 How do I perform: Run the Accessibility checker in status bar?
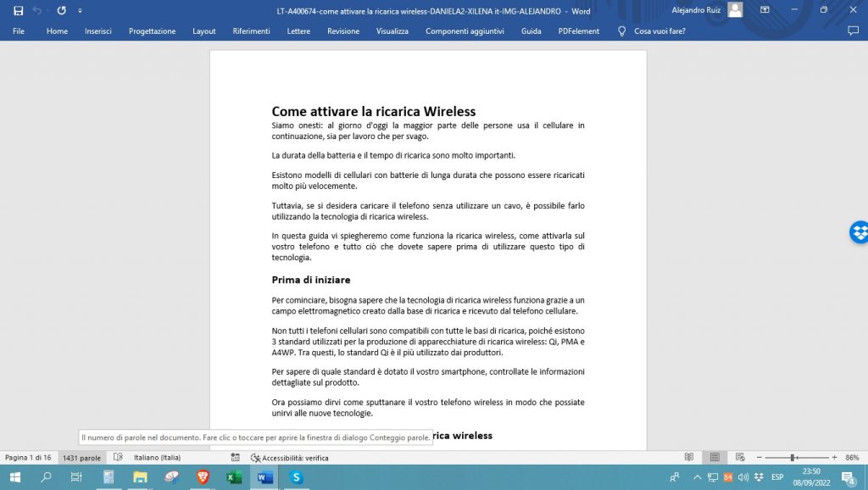tap(288, 457)
